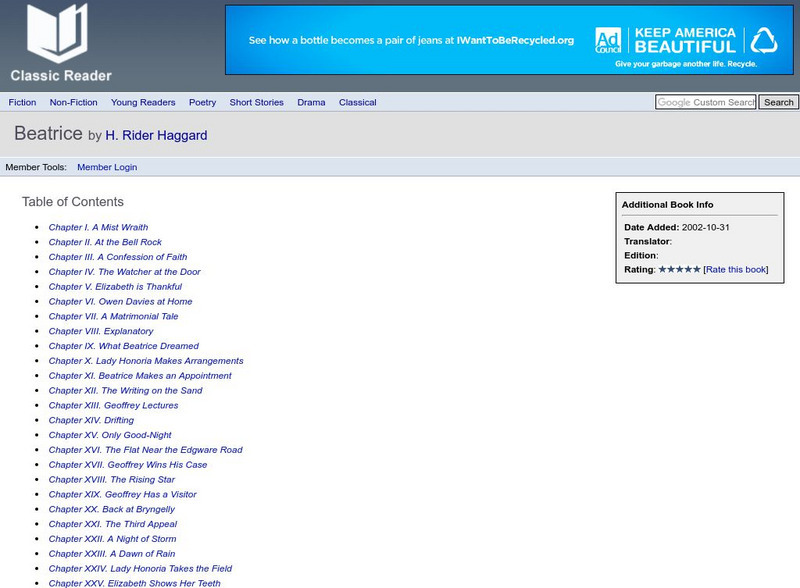Click the Beatrice book title heading
Image resolution: width=800 pixels, height=588 pixels.
(x=48, y=133)
